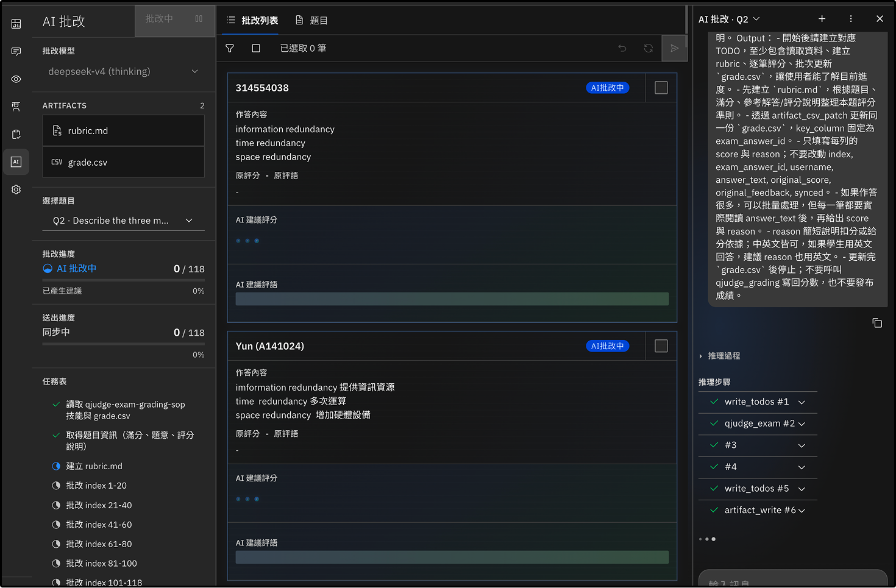Click the AI 批改中 progress status icon
Screen dimensions: 896x588
click(x=48, y=269)
